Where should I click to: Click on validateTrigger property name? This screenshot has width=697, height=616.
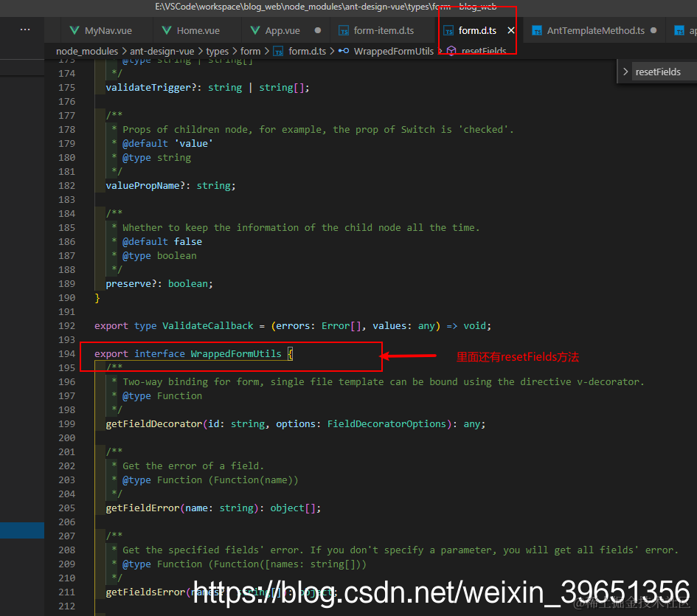148,88
